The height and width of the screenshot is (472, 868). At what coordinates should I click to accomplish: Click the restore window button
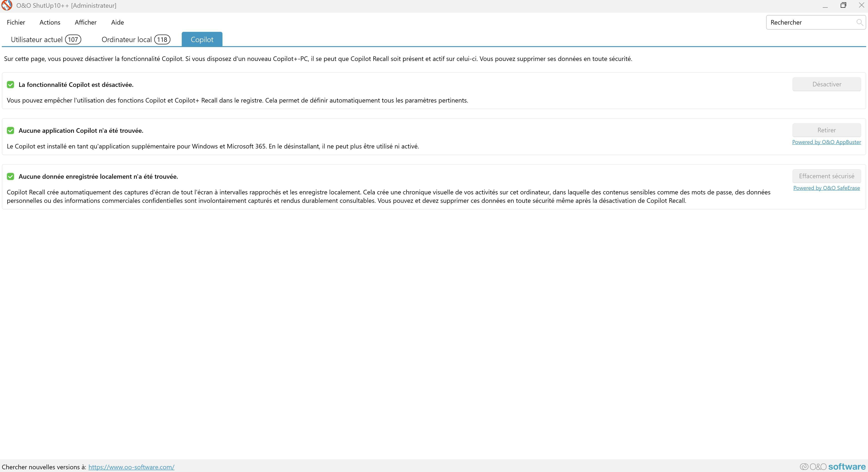tap(843, 5)
